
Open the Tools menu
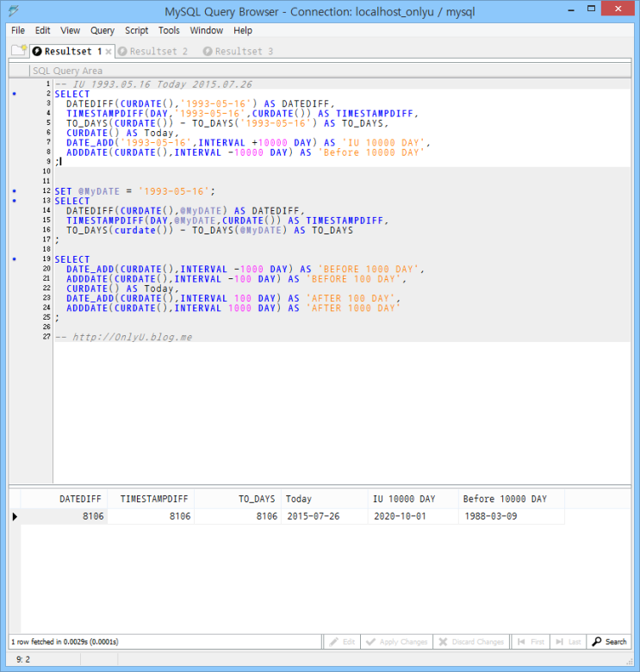click(169, 30)
